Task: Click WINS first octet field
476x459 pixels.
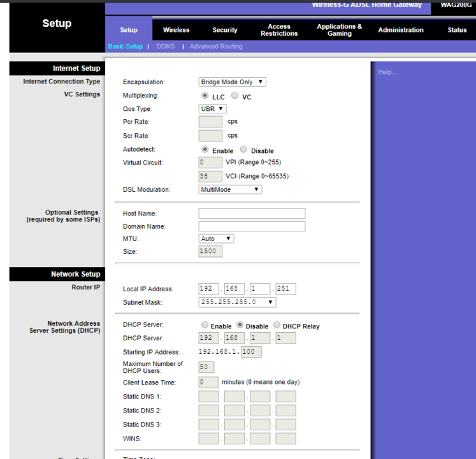Action: [x=208, y=439]
